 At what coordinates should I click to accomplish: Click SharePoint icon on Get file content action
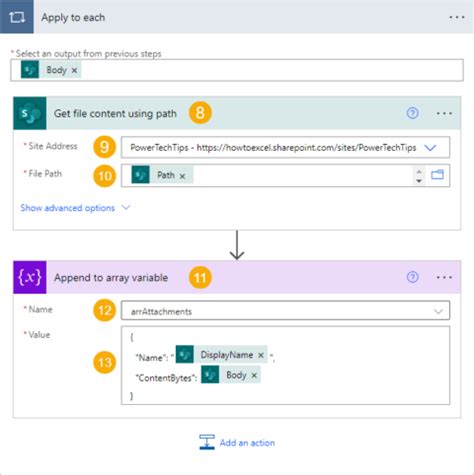coord(30,113)
